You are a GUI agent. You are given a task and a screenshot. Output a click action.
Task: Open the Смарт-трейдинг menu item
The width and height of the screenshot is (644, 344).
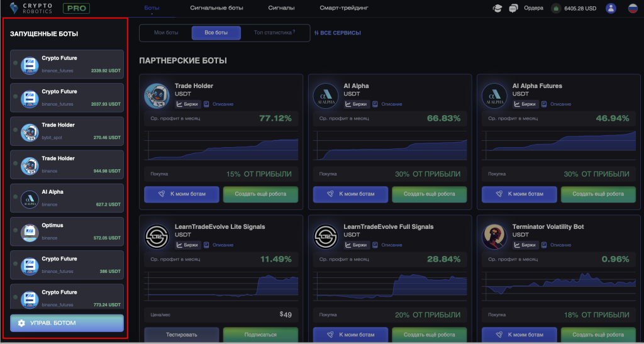(x=344, y=8)
